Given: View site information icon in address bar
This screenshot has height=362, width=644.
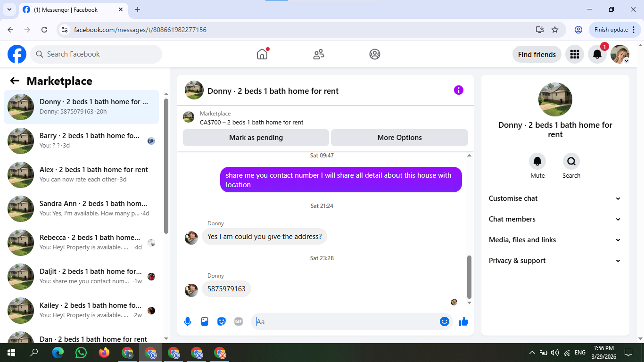Looking at the screenshot, I should [65, 30].
